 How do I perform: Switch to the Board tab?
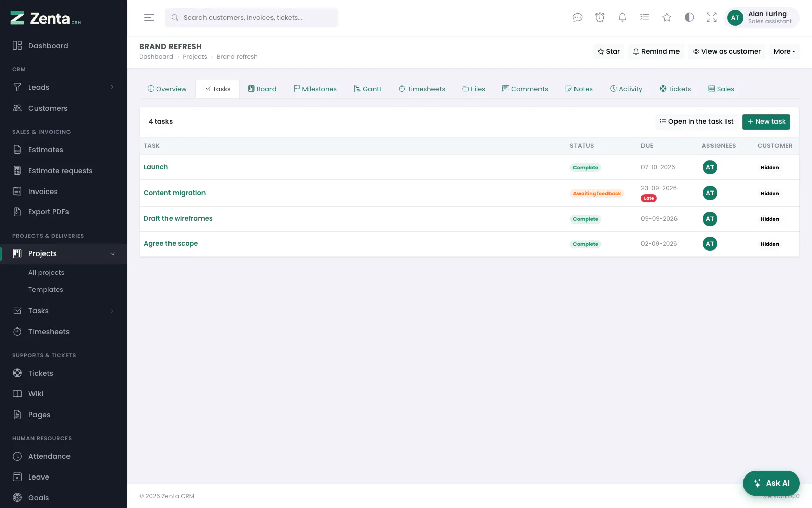click(262, 89)
